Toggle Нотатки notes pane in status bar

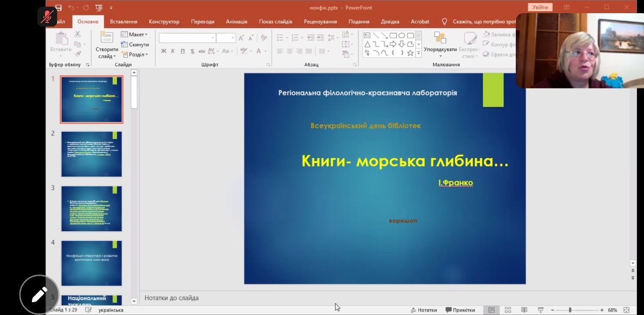tap(424, 310)
